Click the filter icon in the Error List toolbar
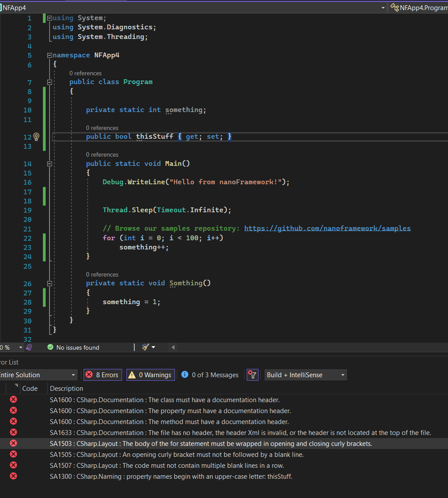This screenshot has height=498, width=448. (252, 375)
